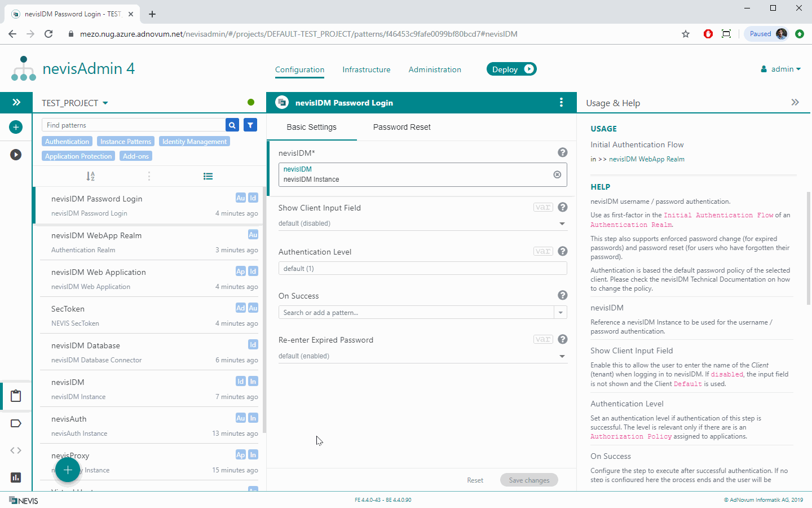Click the funnel filter icon button
This screenshot has width=812, height=508.
pos(250,125)
